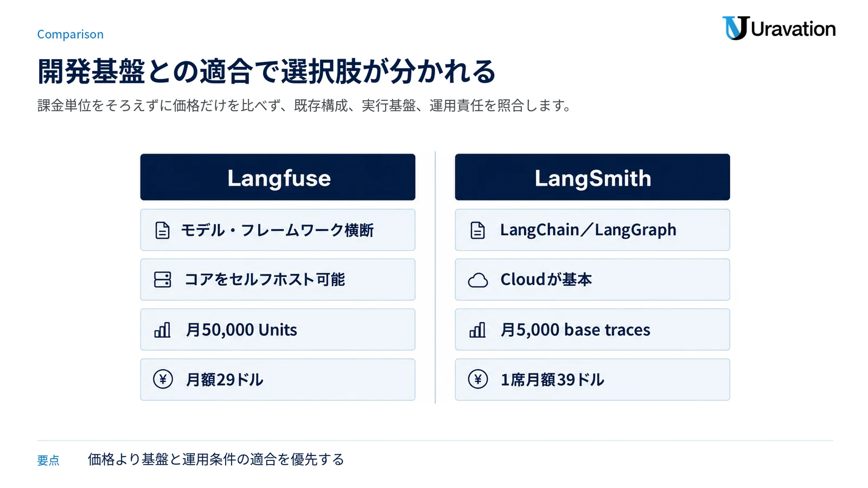Click the document icon beside モデル・フレームワーク横断
This screenshot has width=868, height=488.
pos(162,230)
